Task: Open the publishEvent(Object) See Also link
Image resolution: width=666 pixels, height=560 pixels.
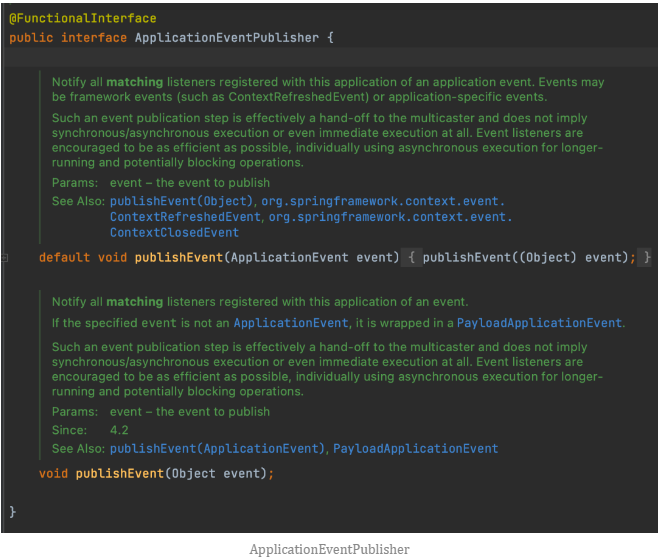Action: tap(181, 201)
